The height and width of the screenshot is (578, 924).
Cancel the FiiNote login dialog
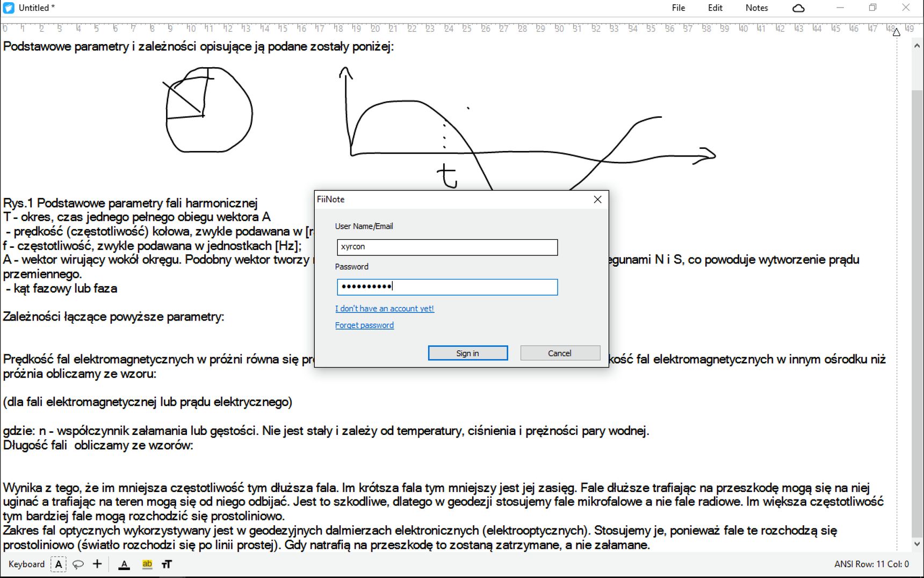(560, 353)
